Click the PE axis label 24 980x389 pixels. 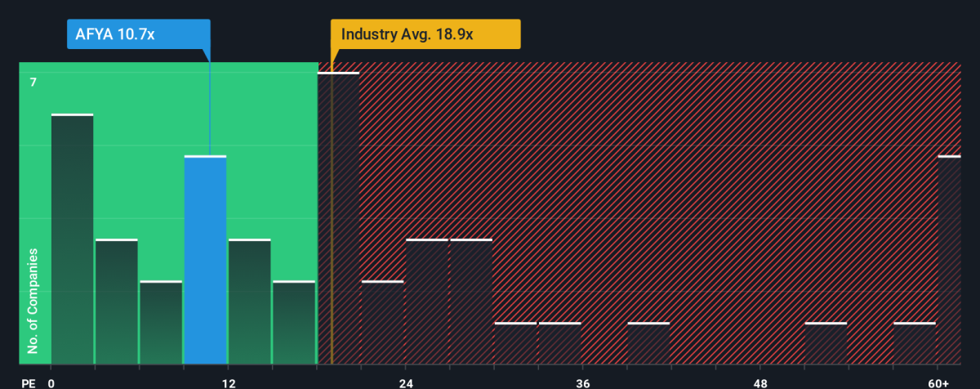(406, 383)
